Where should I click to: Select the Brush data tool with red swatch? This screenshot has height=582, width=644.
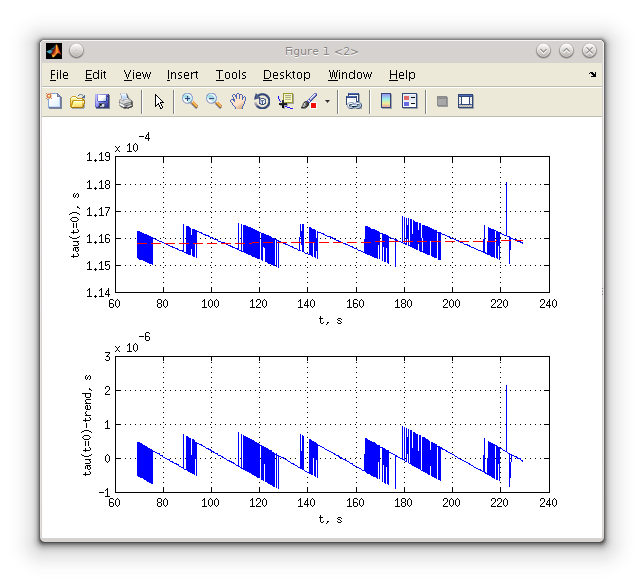[309, 101]
